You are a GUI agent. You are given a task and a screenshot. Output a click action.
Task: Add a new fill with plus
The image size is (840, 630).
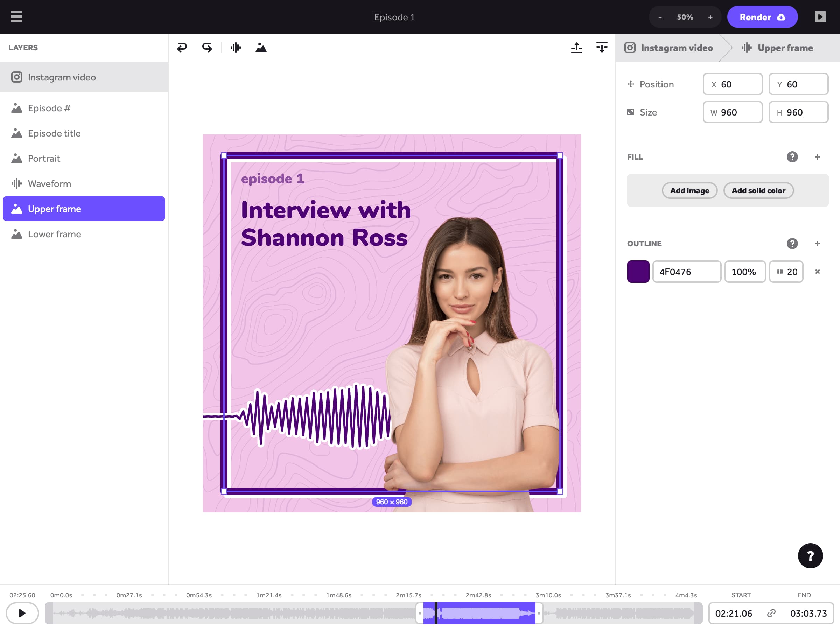[817, 157]
